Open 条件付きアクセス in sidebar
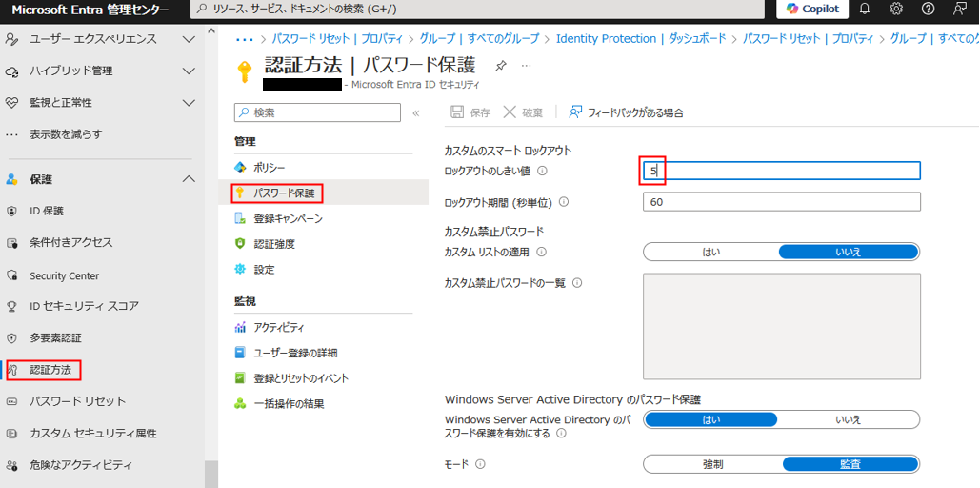980x488 pixels. [x=71, y=242]
